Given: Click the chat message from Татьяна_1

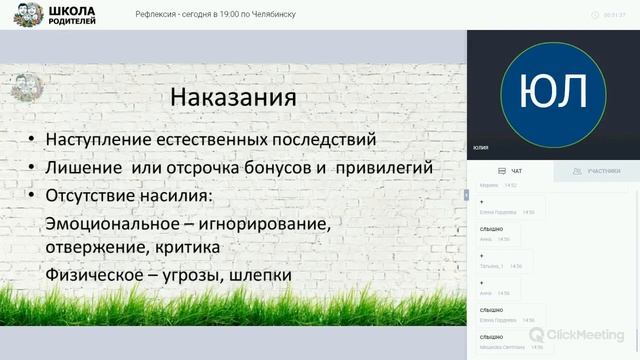Looking at the screenshot, I should click(505, 261).
